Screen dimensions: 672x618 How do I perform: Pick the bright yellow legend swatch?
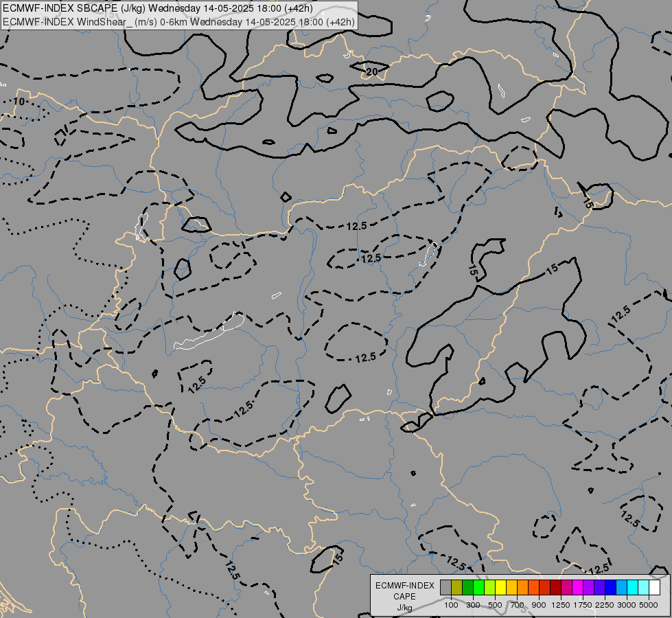501,588
